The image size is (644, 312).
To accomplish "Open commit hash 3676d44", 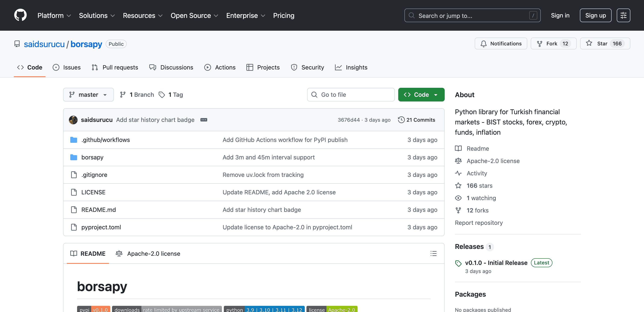I will [349, 120].
